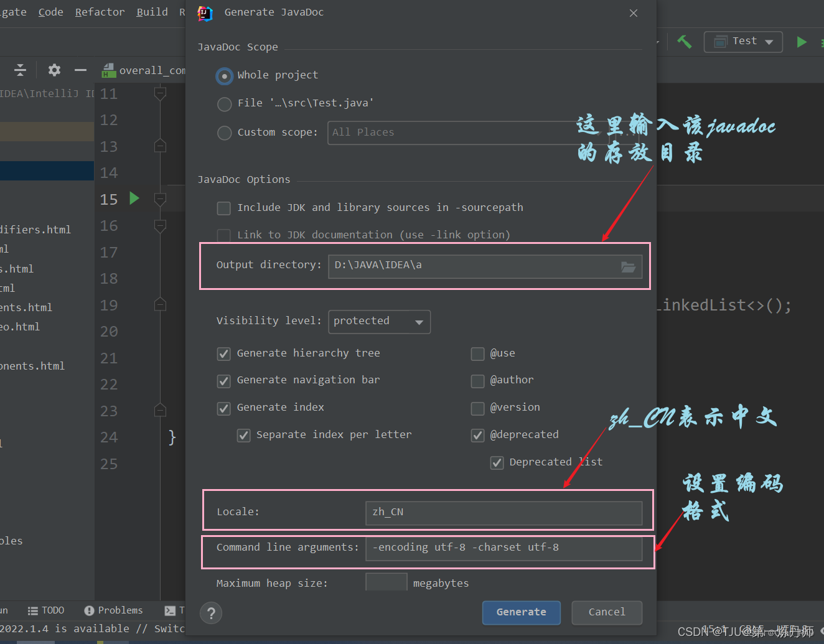Click the help question mark button
This screenshot has width=824, height=644.
tap(211, 613)
